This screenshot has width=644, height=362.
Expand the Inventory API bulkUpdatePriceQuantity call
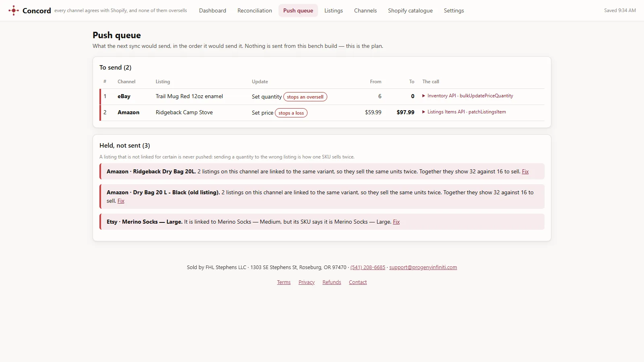(468, 96)
